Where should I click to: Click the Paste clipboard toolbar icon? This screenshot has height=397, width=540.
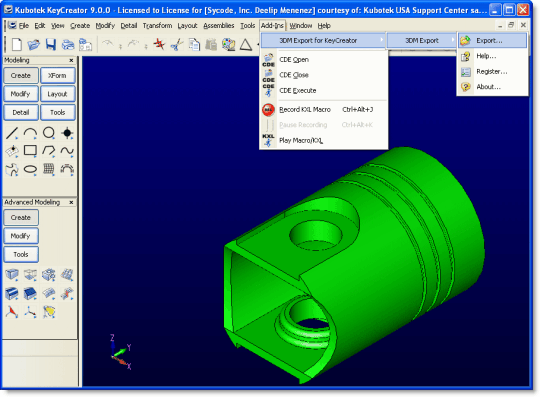click(211, 45)
